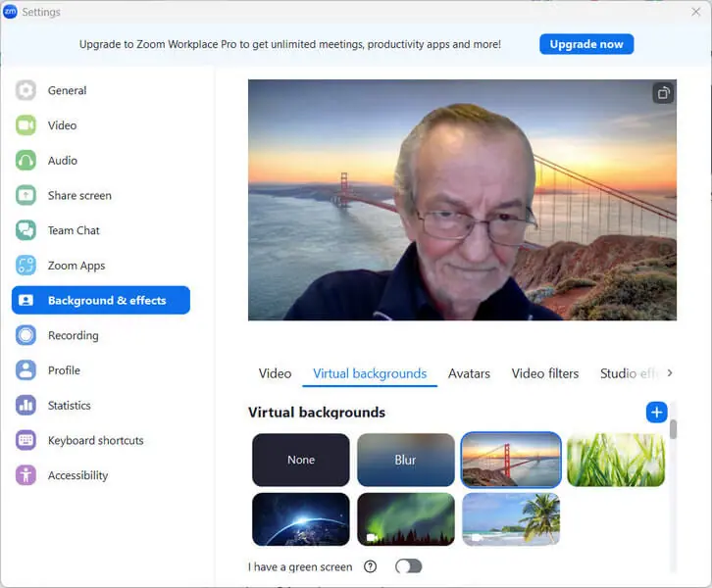Pick the tropical beach palm background
Viewport: 712px width, 588px height.
pyautogui.click(x=511, y=519)
